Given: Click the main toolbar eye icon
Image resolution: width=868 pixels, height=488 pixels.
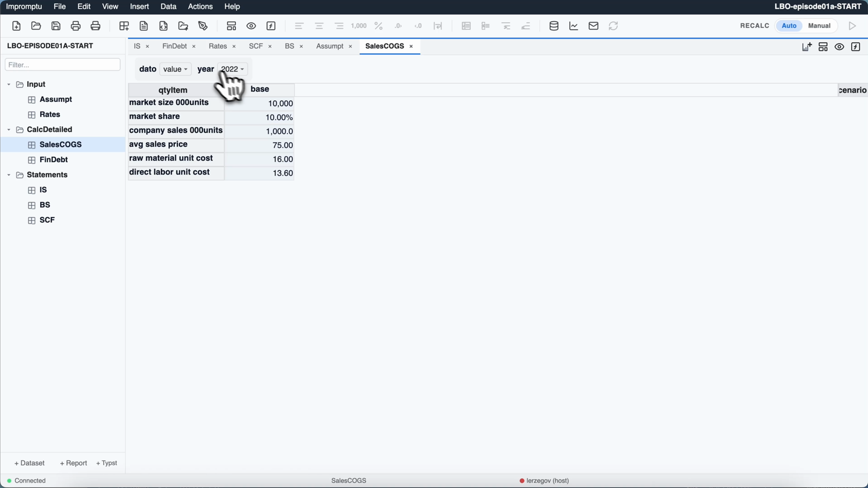Looking at the screenshot, I should pos(251,26).
